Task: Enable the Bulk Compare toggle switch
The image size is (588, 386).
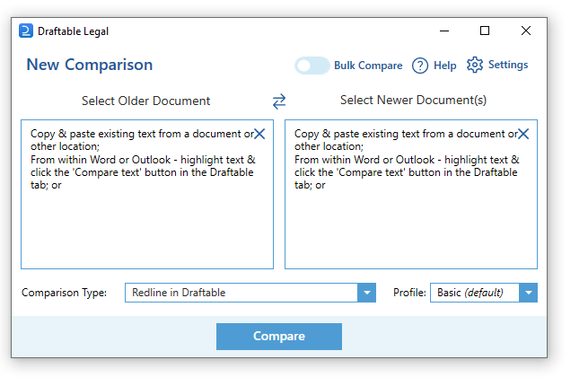Action: click(312, 66)
